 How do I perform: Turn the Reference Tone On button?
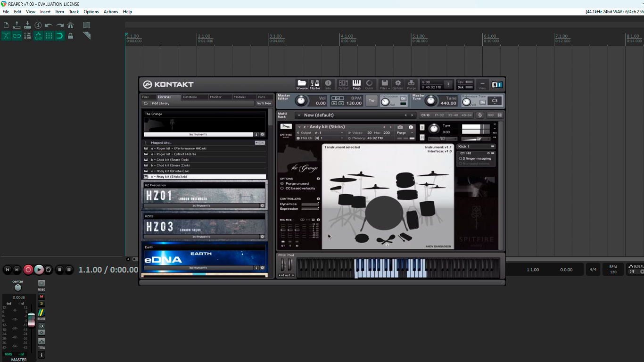(482, 102)
